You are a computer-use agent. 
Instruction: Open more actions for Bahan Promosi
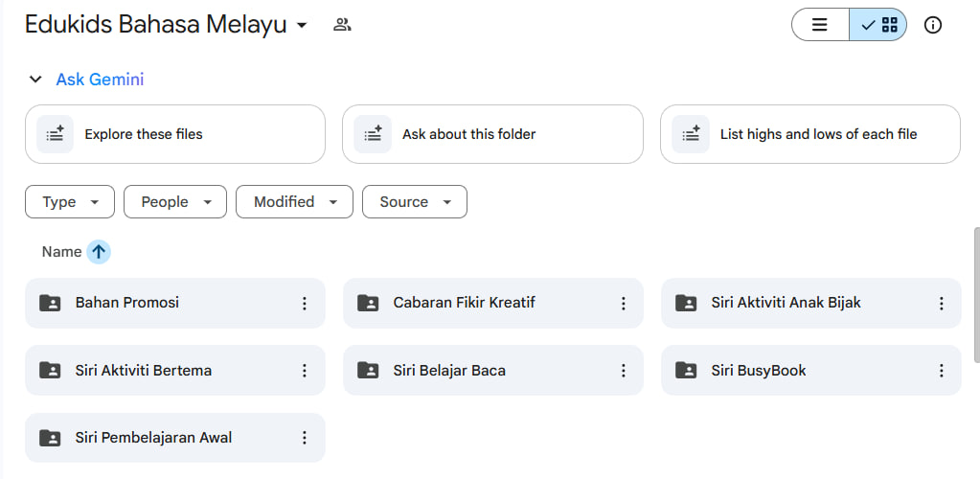(305, 304)
